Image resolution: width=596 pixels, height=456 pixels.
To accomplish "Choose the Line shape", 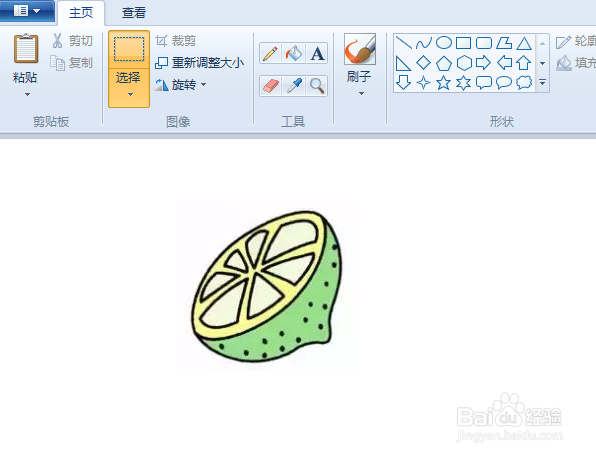I will point(404,43).
